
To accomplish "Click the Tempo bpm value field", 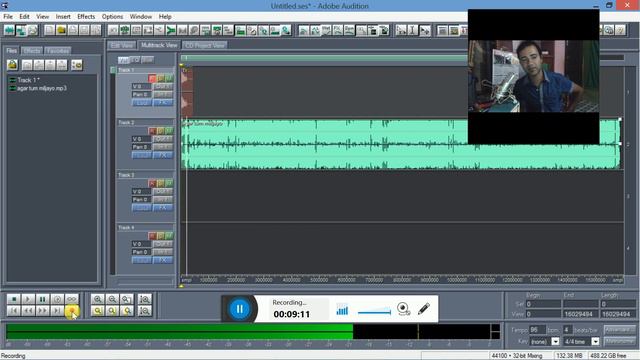I will click(x=537, y=330).
